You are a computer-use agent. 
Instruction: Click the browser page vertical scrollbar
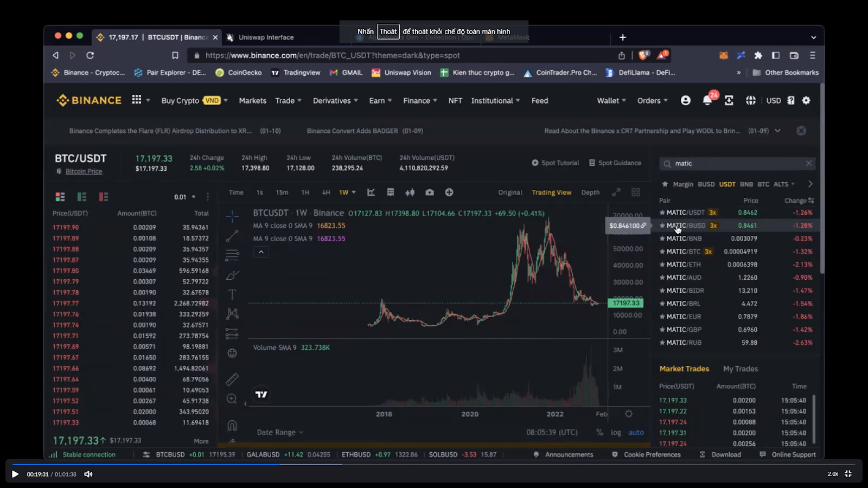tap(822, 179)
